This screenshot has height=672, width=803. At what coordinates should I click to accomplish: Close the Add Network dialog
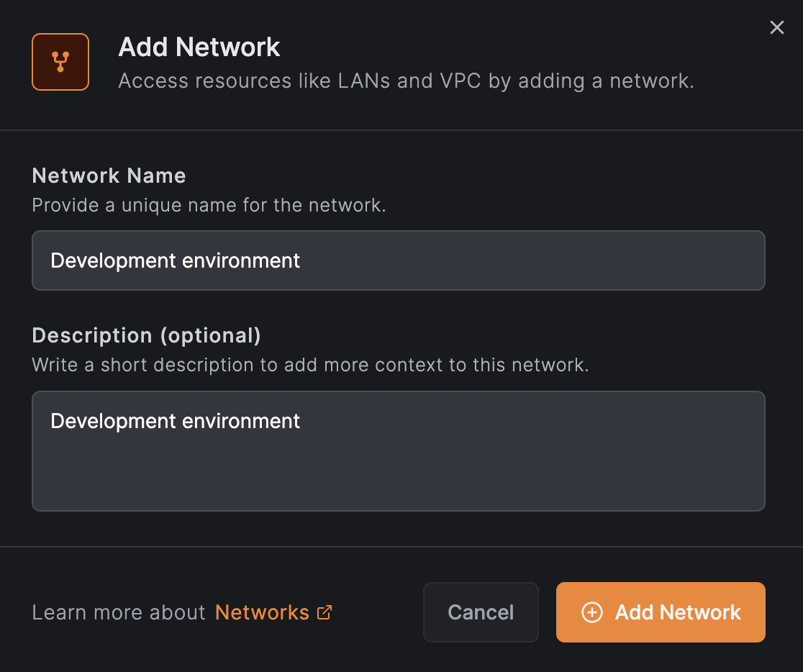click(777, 27)
